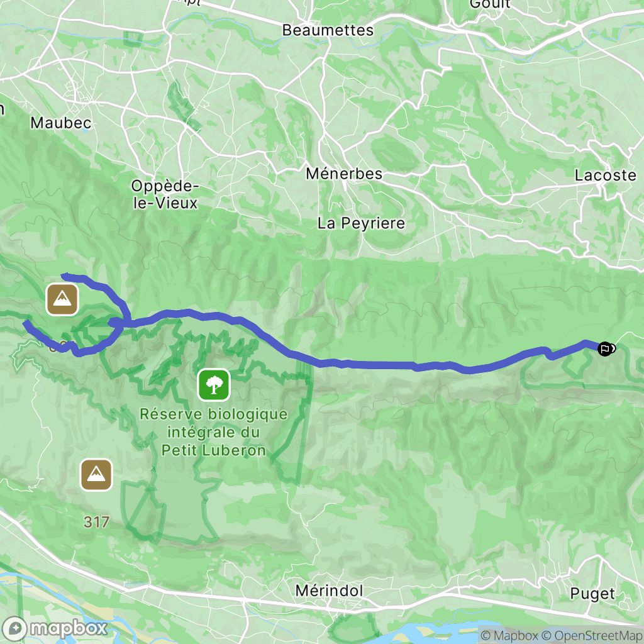Open the © OpenStreetMap attribution link
Image resolution: width=644 pixels, height=644 pixels.
[x=592, y=635]
